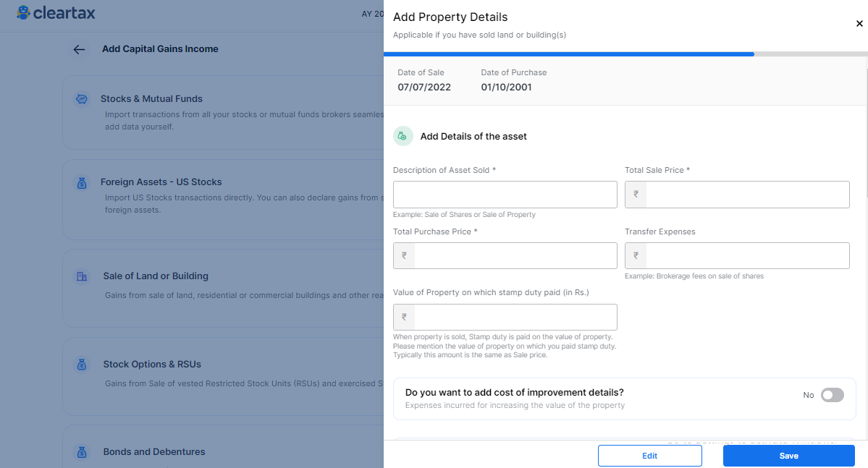The height and width of the screenshot is (468, 868).
Task: Open Stock Options & RSUs card
Action: pos(223,376)
